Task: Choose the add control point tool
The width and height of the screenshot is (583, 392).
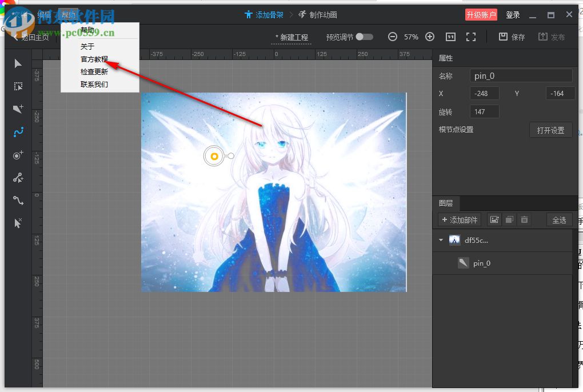Action: tap(17, 154)
